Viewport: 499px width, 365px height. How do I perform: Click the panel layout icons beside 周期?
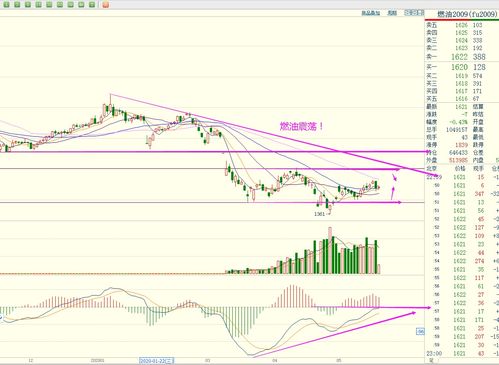pyautogui.click(x=413, y=13)
